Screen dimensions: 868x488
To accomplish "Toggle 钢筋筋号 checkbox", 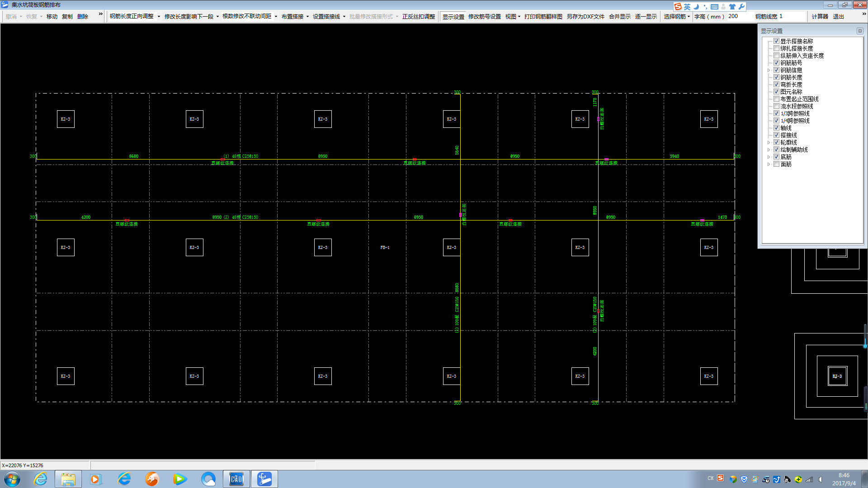I will (776, 63).
